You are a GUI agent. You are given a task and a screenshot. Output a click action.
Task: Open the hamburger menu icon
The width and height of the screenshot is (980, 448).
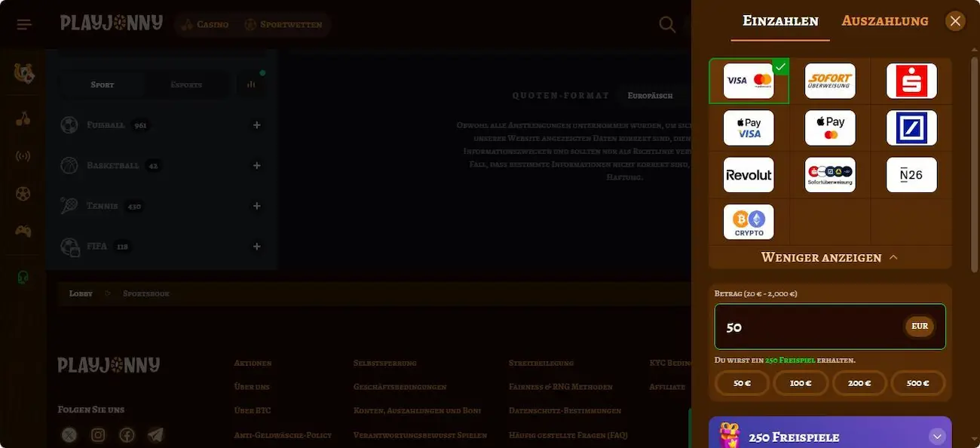pyautogui.click(x=24, y=25)
